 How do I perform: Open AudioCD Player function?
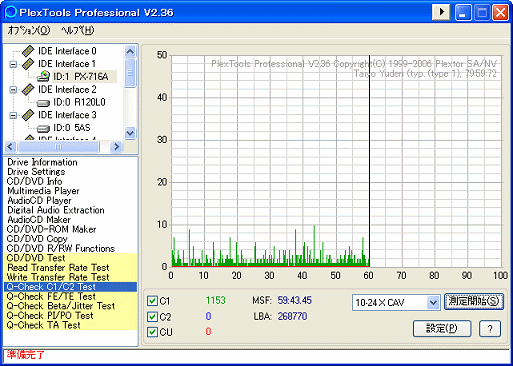39,201
